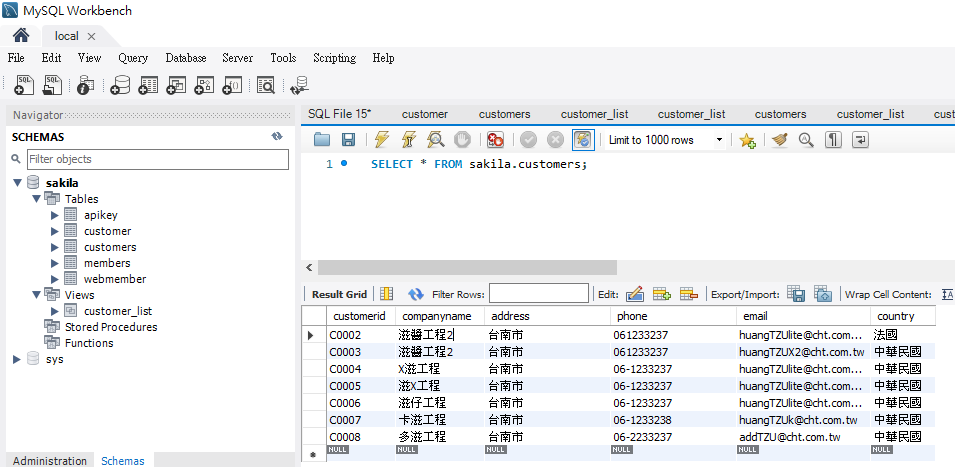Switch to SQL File 15 tab

[339, 114]
